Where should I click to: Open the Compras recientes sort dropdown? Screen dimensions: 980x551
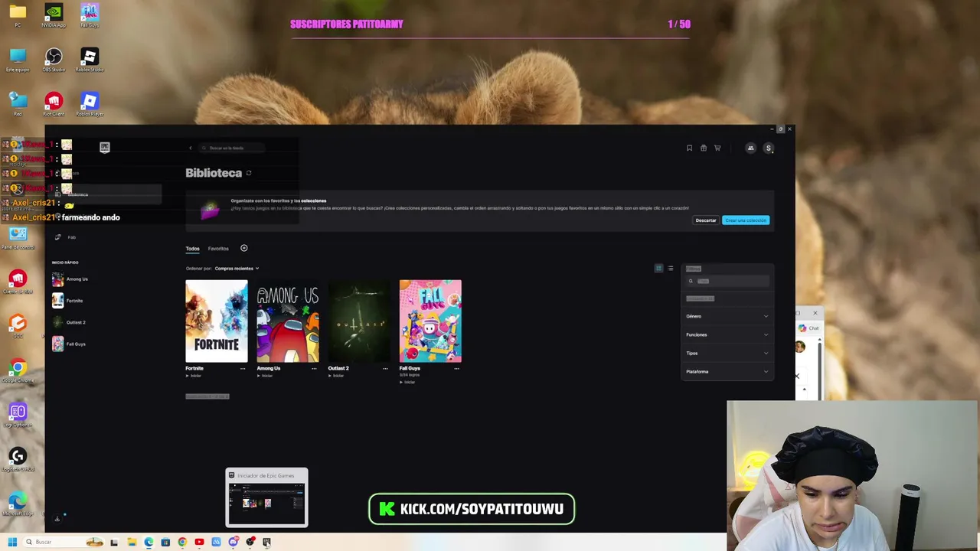coord(237,269)
